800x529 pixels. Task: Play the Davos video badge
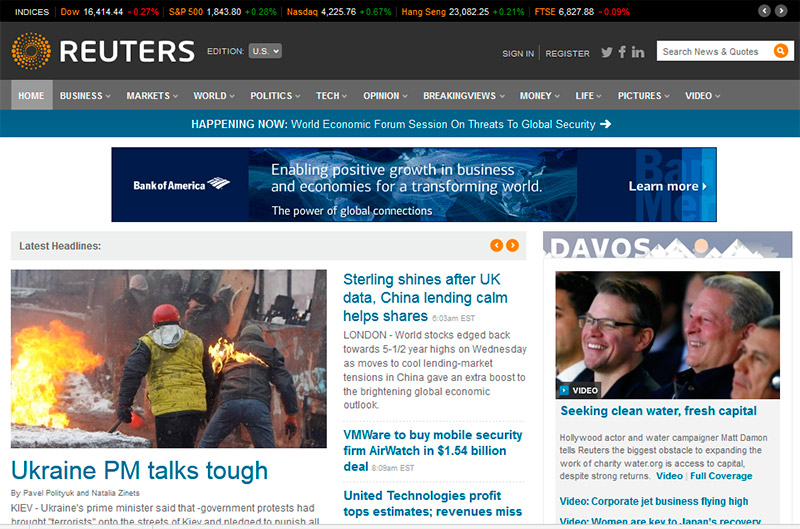(x=579, y=390)
